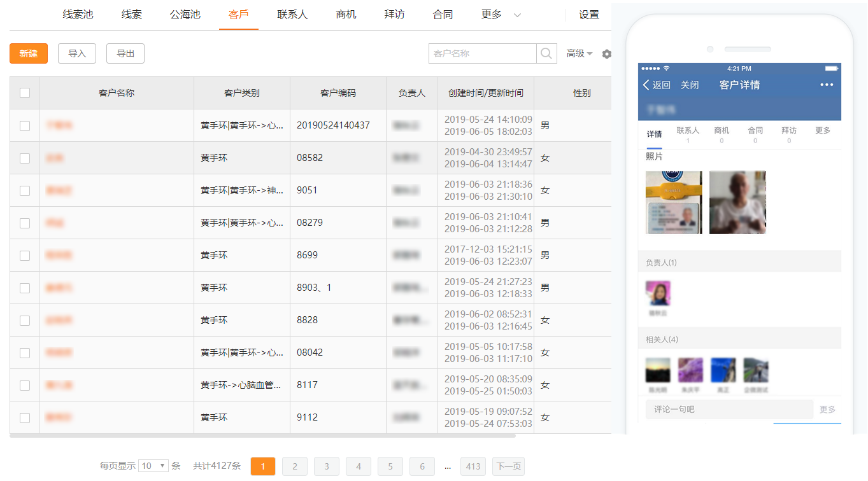Check the row with code 08279

[x=25, y=223]
